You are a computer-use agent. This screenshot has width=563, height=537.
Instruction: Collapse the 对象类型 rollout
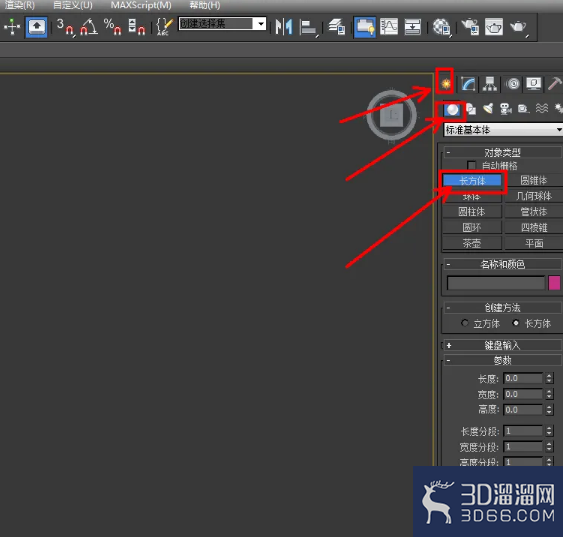pyautogui.click(x=503, y=153)
